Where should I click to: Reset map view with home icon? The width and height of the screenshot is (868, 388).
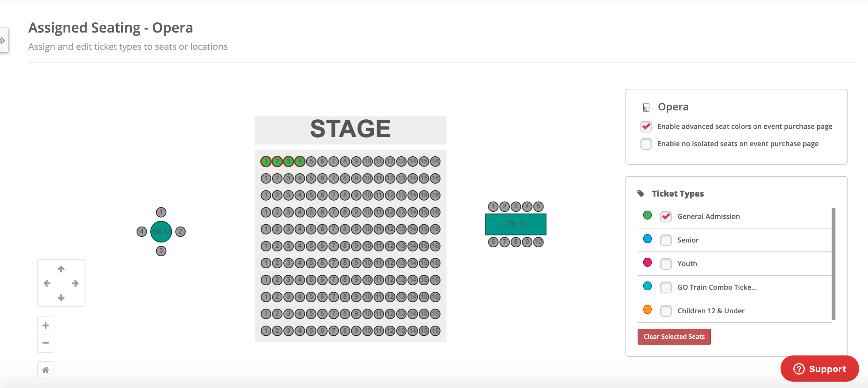coord(46,370)
